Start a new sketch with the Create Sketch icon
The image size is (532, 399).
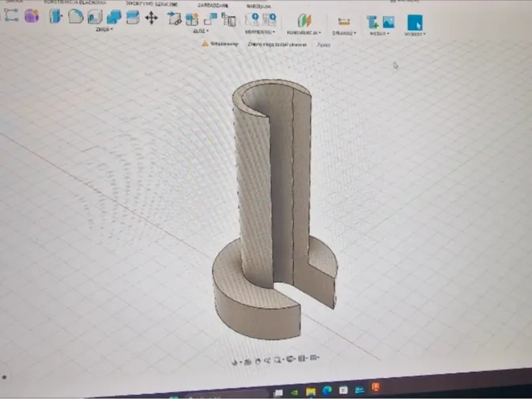[x=11, y=15]
